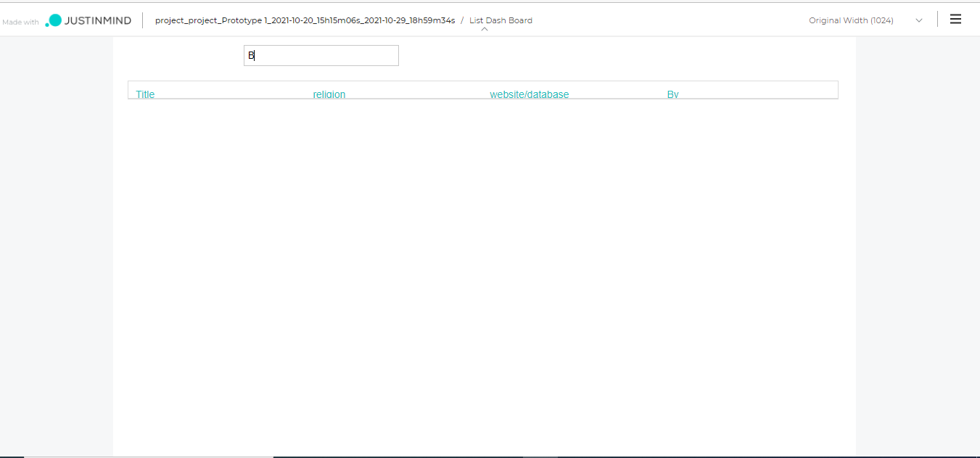This screenshot has width=980, height=458.
Task: Click the JUSTINMIND wordmark text
Action: pyautogui.click(x=98, y=20)
